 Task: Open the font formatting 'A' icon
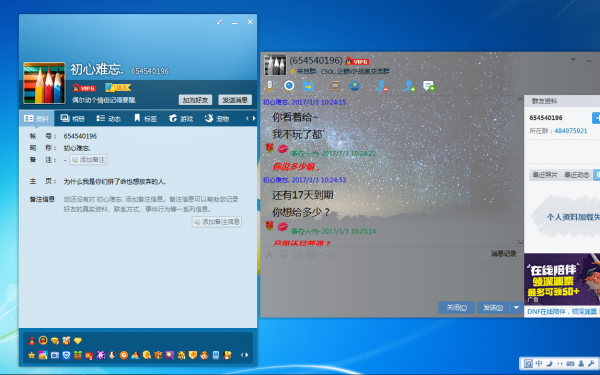269,254
